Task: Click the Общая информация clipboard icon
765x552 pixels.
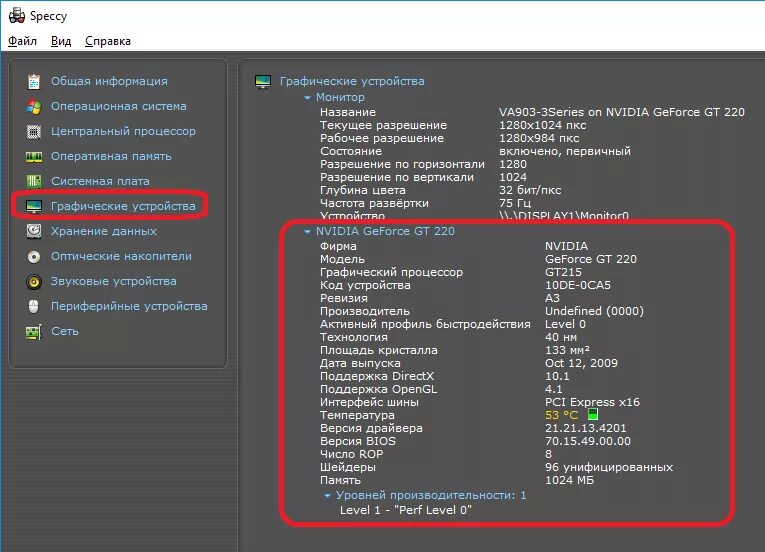Action: point(34,82)
